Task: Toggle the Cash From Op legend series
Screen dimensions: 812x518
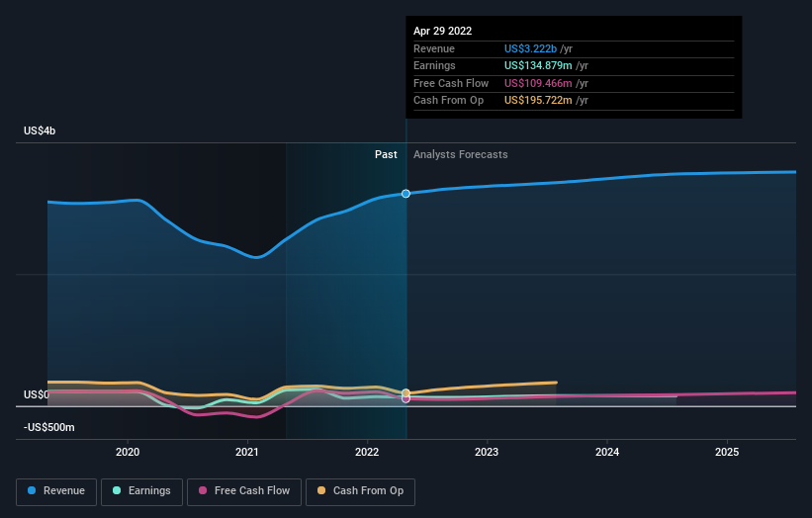Action: click(x=360, y=491)
